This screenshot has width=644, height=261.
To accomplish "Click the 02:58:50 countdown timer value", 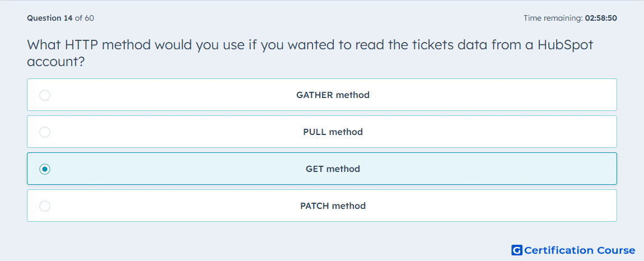I will [600, 18].
